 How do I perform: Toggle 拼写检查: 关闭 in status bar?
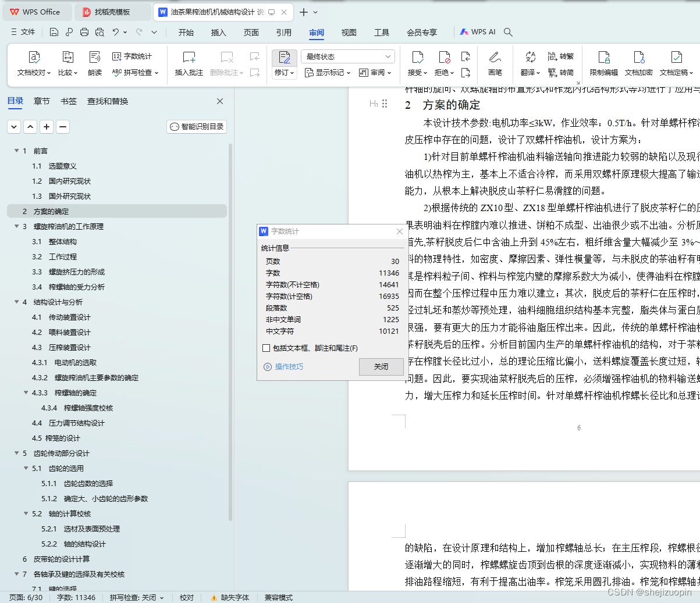pos(137,597)
